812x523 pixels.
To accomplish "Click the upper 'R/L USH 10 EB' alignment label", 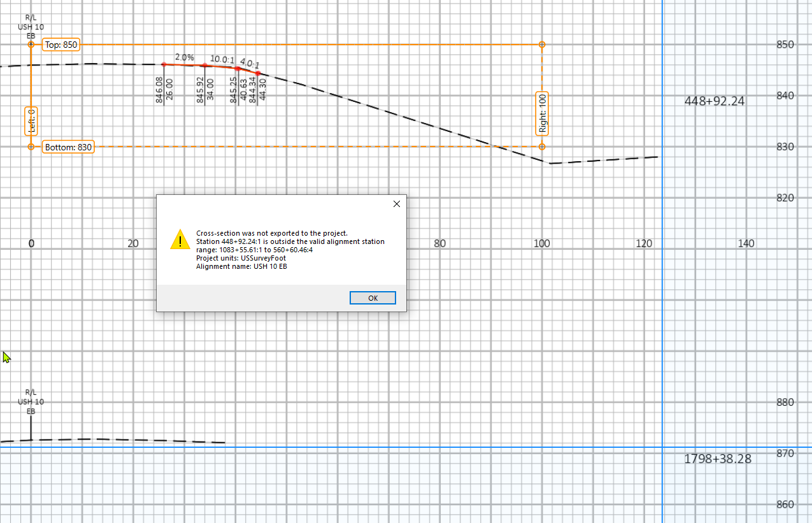I will tap(31, 27).
